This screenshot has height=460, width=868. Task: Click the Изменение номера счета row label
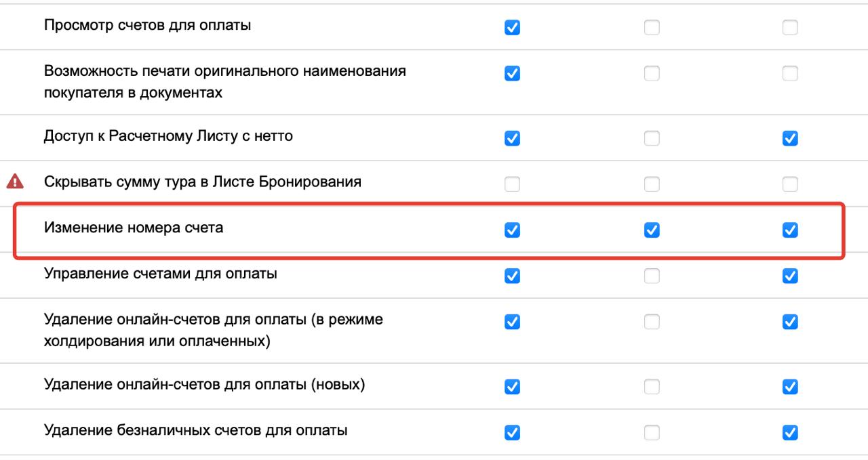pos(134,228)
